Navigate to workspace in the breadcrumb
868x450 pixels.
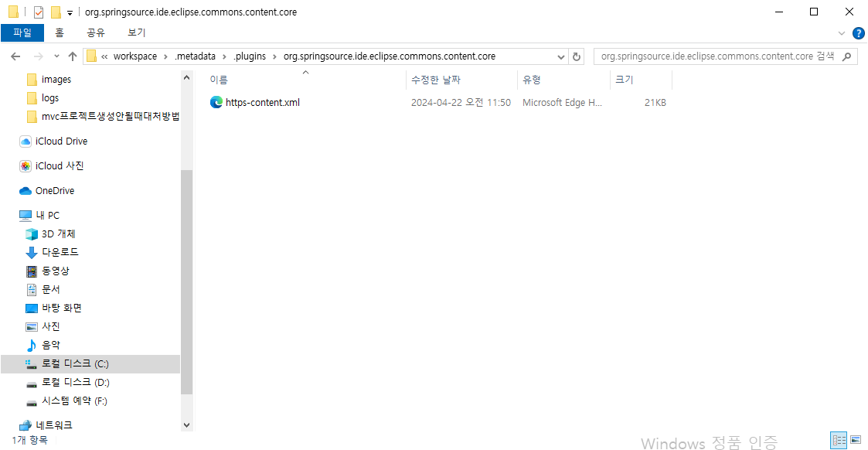click(x=135, y=56)
